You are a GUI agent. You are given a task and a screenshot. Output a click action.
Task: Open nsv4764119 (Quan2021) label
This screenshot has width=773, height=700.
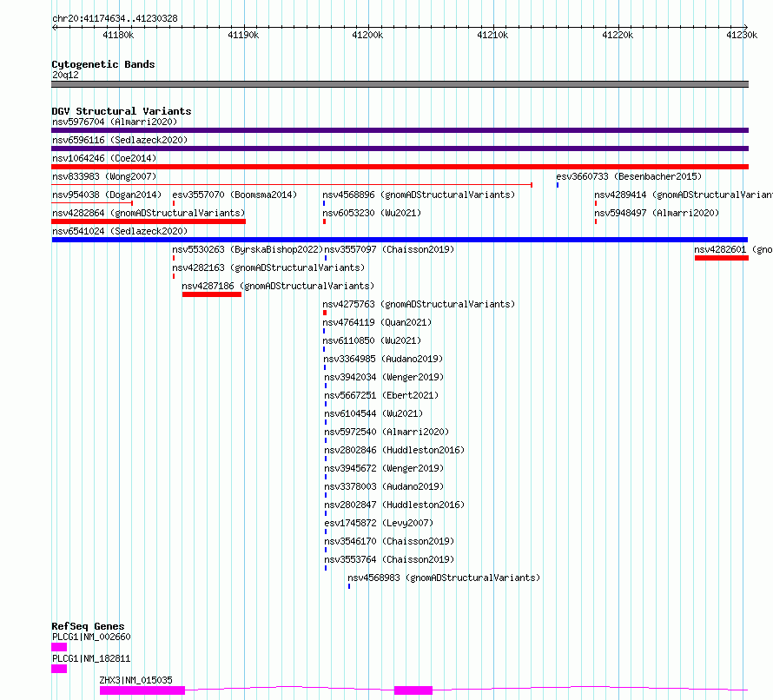pyautogui.click(x=377, y=322)
